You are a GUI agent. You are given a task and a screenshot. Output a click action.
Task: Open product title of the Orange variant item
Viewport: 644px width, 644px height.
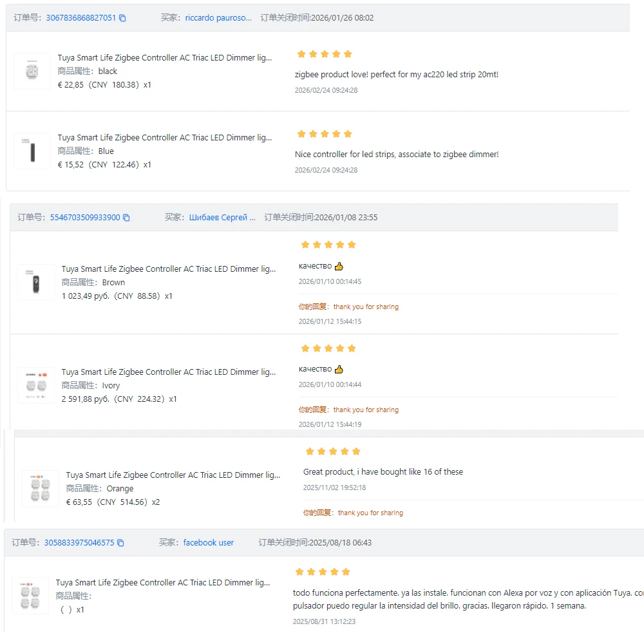173,475
